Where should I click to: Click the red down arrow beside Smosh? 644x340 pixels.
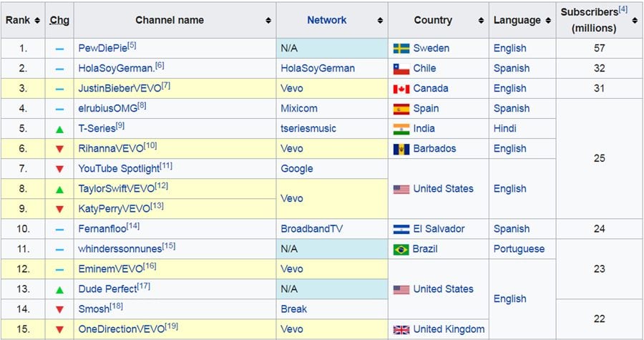point(59,309)
